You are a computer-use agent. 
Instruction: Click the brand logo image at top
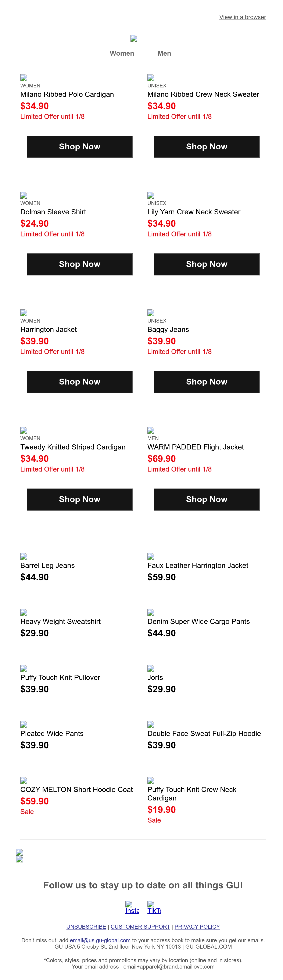coord(134,38)
